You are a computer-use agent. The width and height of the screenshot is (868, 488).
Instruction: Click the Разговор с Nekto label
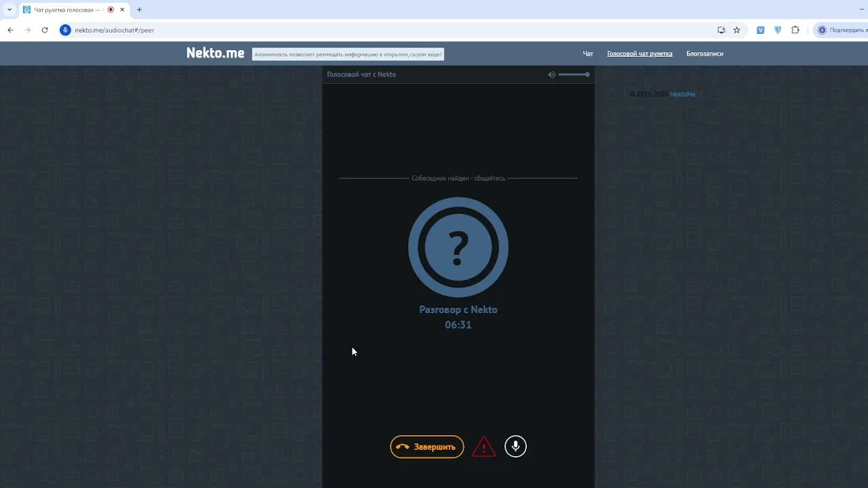pyautogui.click(x=458, y=310)
